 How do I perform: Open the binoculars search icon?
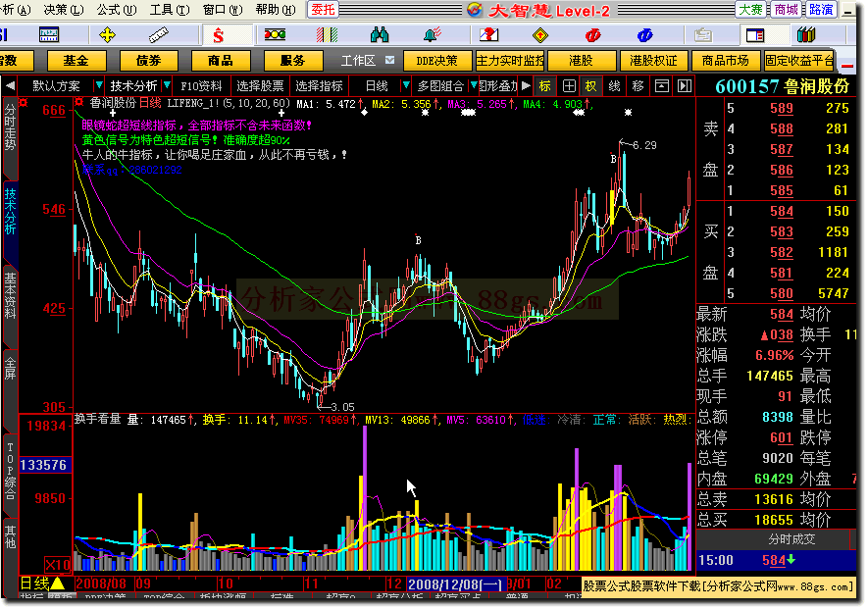(380, 35)
